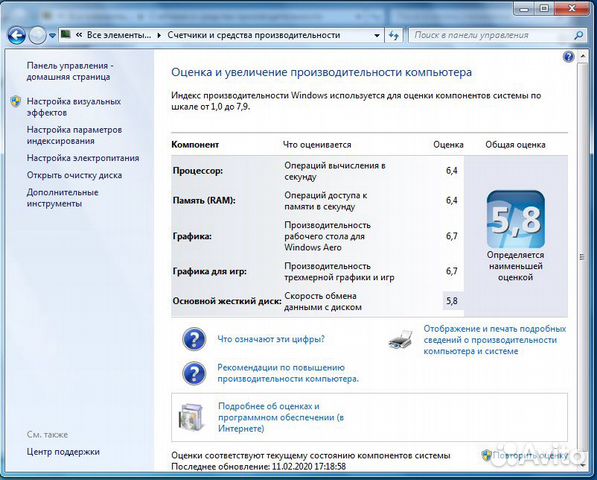The width and height of the screenshot is (597, 480).
Task: Click the 'Общая оценка' column header
Action: (515, 145)
